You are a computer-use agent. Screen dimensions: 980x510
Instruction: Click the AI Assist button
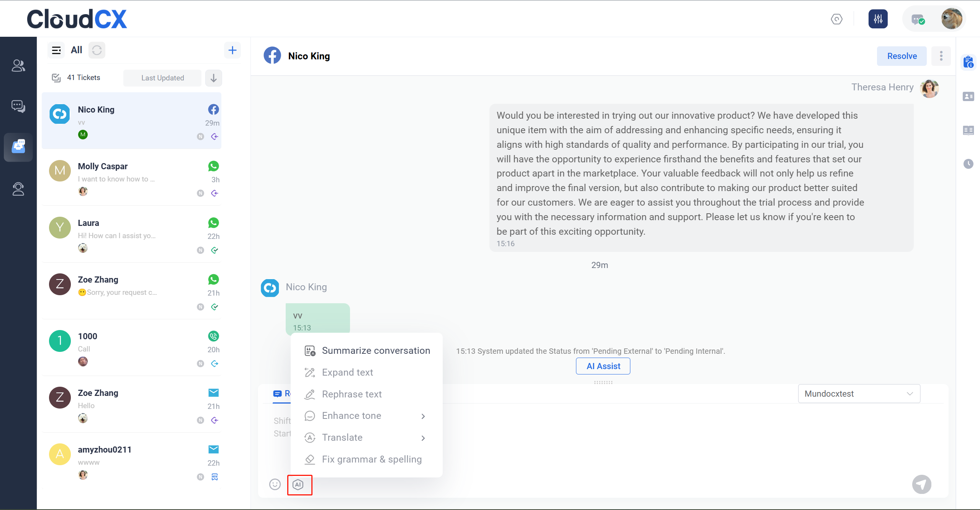tap(603, 366)
